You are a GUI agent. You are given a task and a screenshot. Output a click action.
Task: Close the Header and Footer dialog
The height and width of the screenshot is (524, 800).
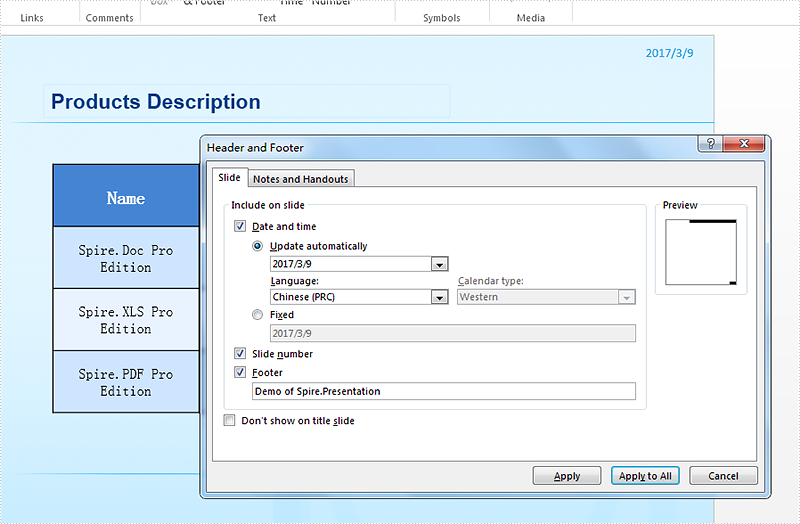pyautogui.click(x=744, y=143)
